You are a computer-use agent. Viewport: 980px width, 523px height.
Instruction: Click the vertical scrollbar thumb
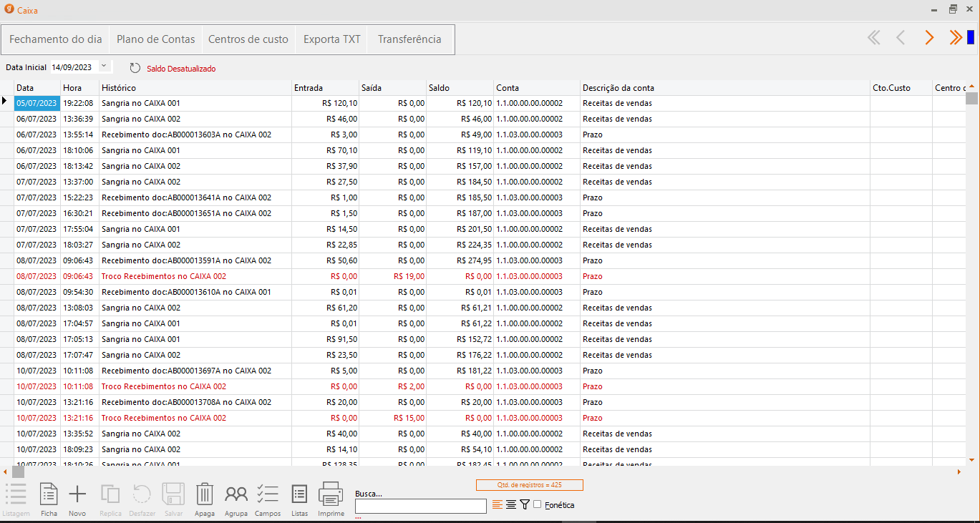[971, 99]
